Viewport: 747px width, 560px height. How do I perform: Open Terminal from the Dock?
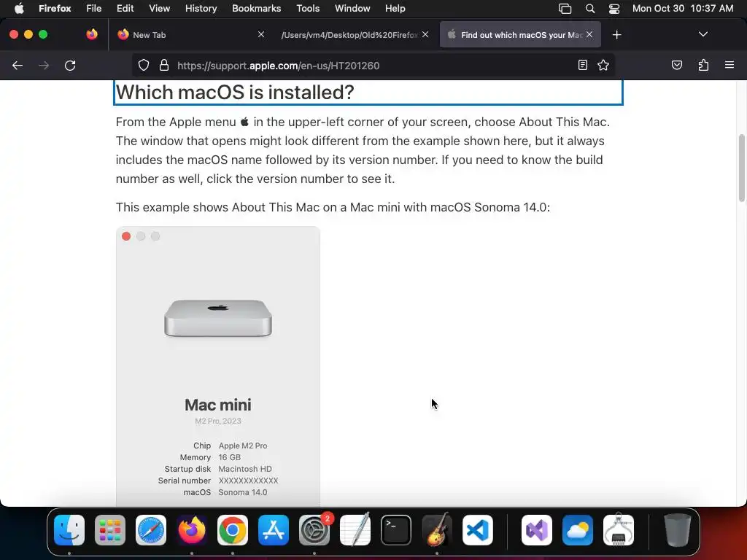pos(396,530)
